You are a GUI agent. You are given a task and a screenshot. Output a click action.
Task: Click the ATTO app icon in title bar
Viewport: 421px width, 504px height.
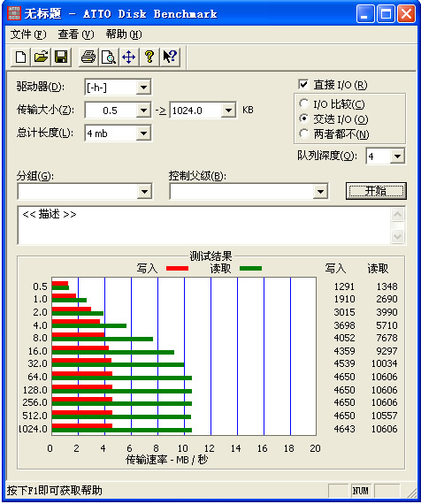[14, 13]
